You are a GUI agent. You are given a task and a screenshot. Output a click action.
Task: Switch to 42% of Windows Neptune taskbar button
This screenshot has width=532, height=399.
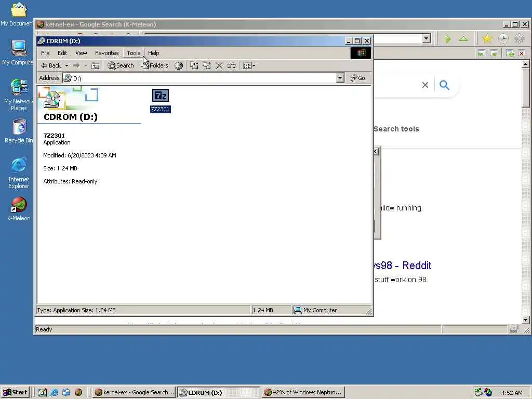pyautogui.click(x=303, y=392)
